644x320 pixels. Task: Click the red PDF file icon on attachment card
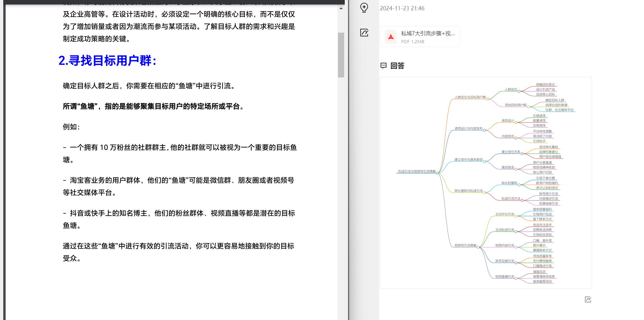pyautogui.click(x=391, y=36)
